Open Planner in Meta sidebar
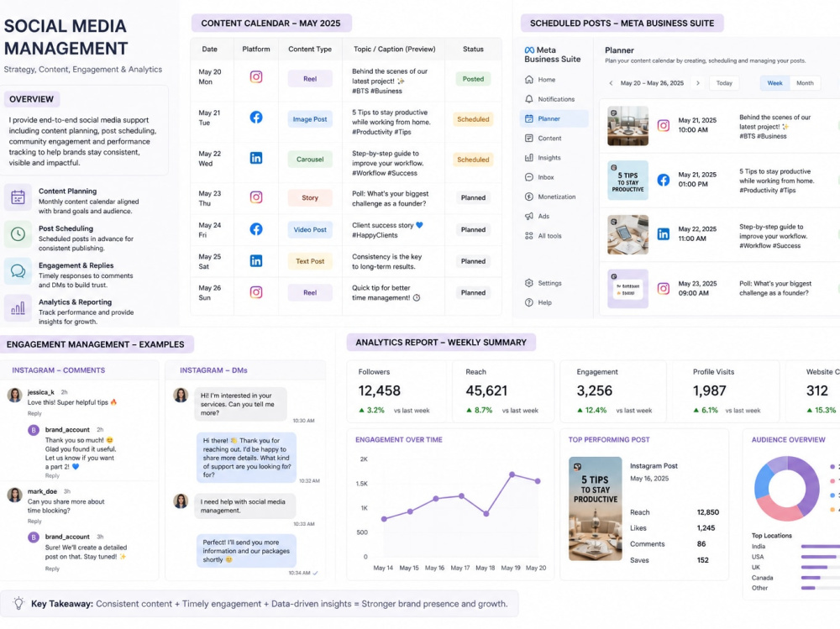This screenshot has height=629, width=840. click(554, 118)
